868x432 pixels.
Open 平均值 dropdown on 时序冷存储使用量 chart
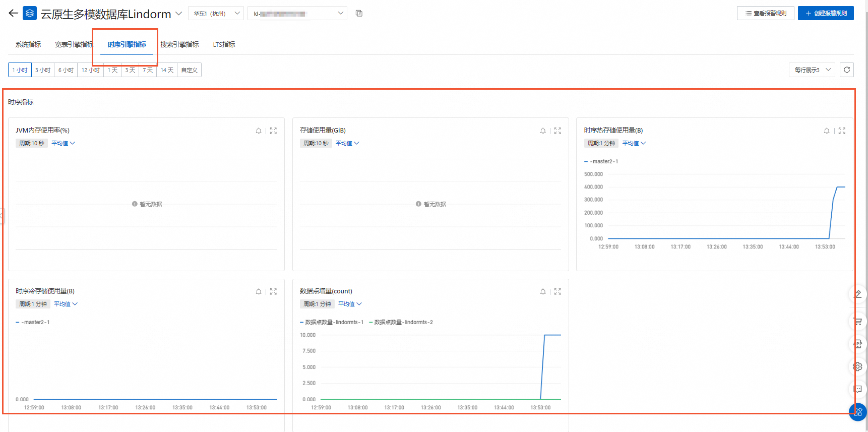[66, 304]
